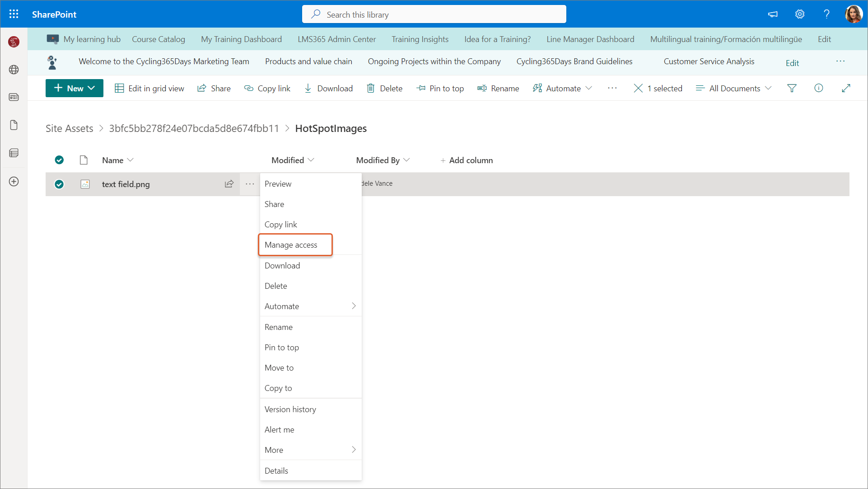Open the app launcher waffle icon
The width and height of the screenshot is (868, 489).
tap(14, 14)
